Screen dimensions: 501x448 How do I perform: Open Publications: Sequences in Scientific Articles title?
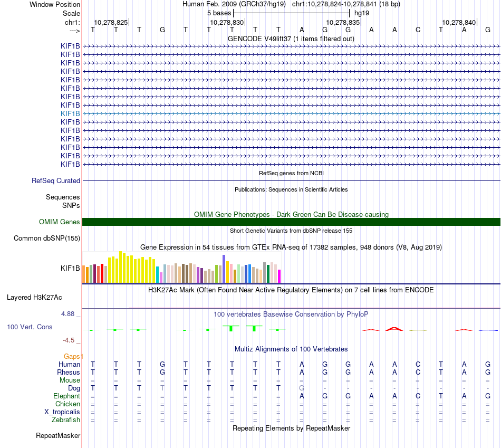click(x=291, y=189)
